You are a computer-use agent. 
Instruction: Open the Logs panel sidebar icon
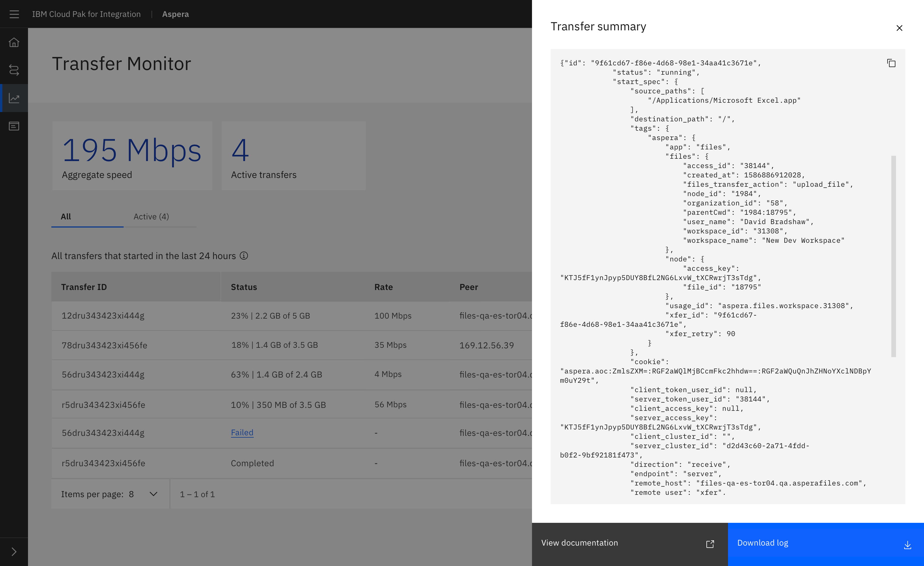click(14, 126)
